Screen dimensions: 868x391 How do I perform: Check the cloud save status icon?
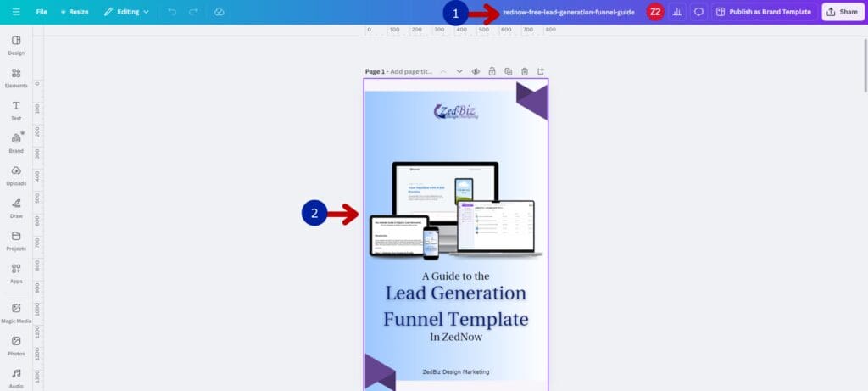click(220, 12)
